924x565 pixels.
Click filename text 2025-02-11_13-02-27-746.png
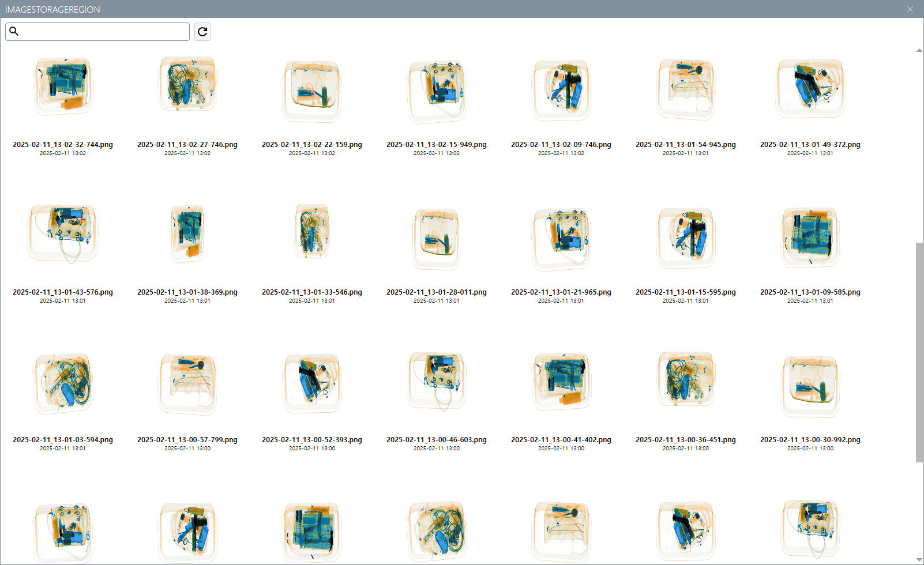point(187,145)
